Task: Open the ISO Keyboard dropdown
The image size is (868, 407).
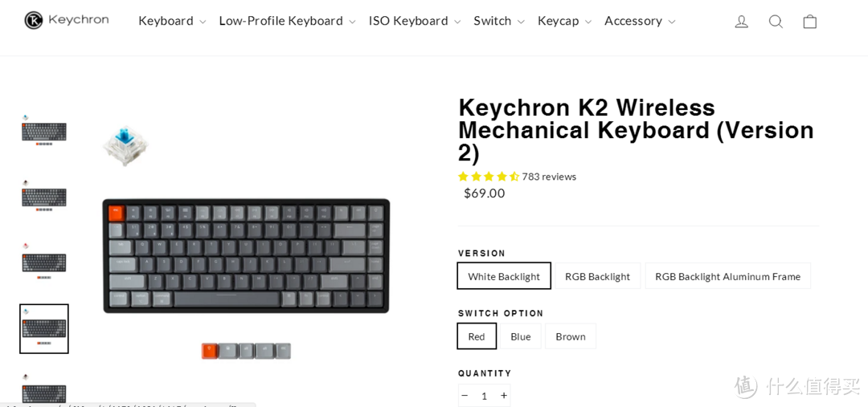Action: pos(415,21)
